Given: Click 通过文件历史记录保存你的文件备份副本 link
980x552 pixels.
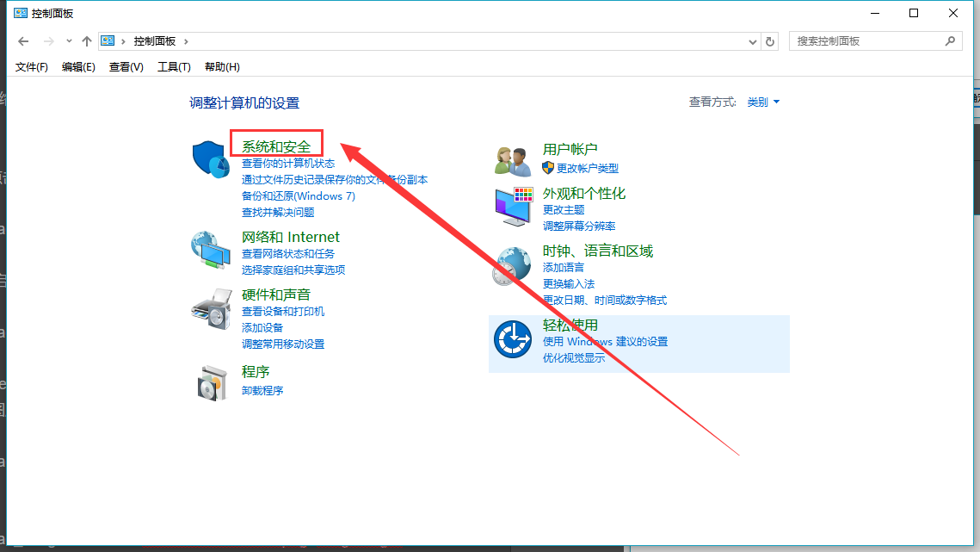Looking at the screenshot, I should 335,180.
